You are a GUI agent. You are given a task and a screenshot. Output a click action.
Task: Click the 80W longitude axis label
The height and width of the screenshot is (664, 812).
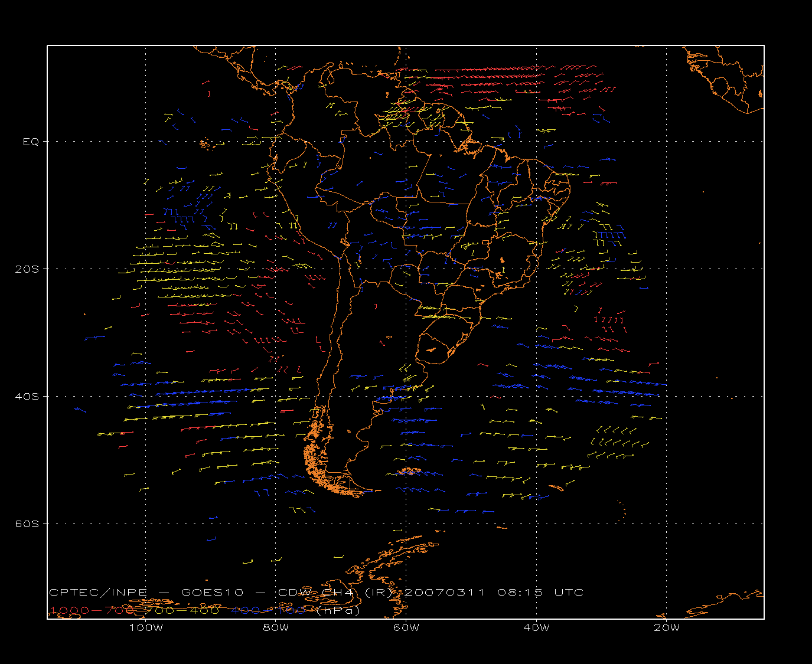pyautogui.click(x=276, y=627)
